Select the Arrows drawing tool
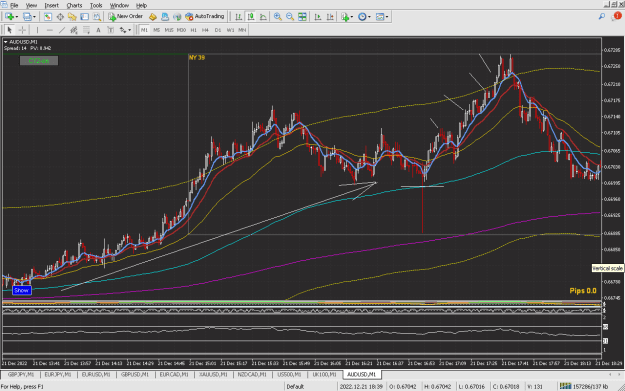625x391 pixels. pos(123,30)
